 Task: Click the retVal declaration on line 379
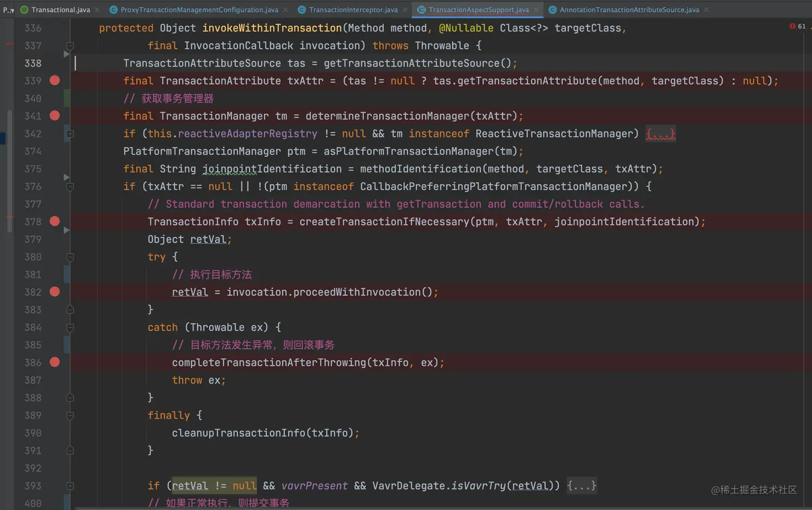coord(208,239)
